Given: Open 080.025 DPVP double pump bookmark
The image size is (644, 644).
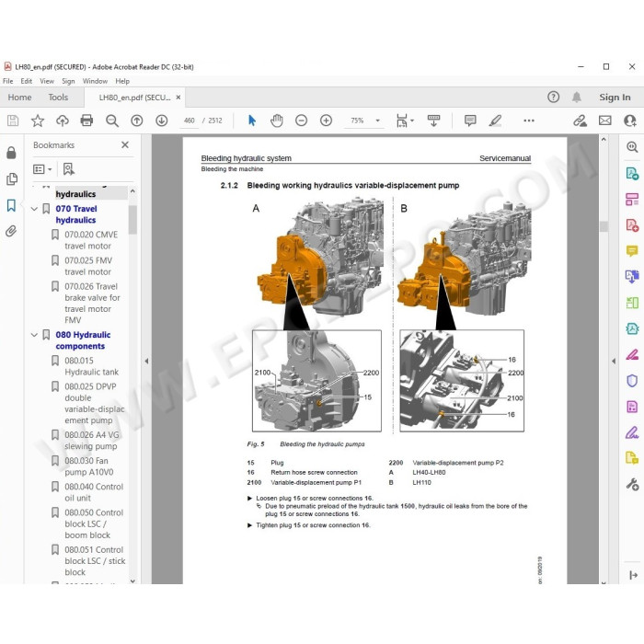Looking at the screenshot, I should tap(94, 403).
